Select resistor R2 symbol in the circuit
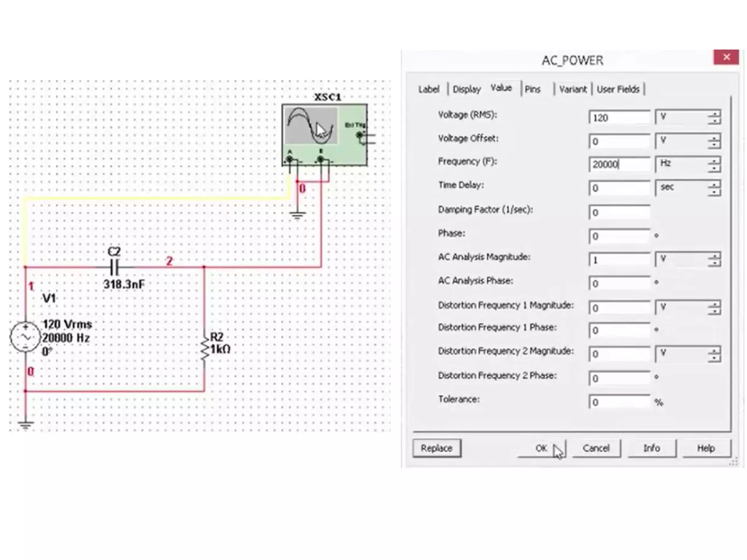747x560 pixels. coord(204,349)
